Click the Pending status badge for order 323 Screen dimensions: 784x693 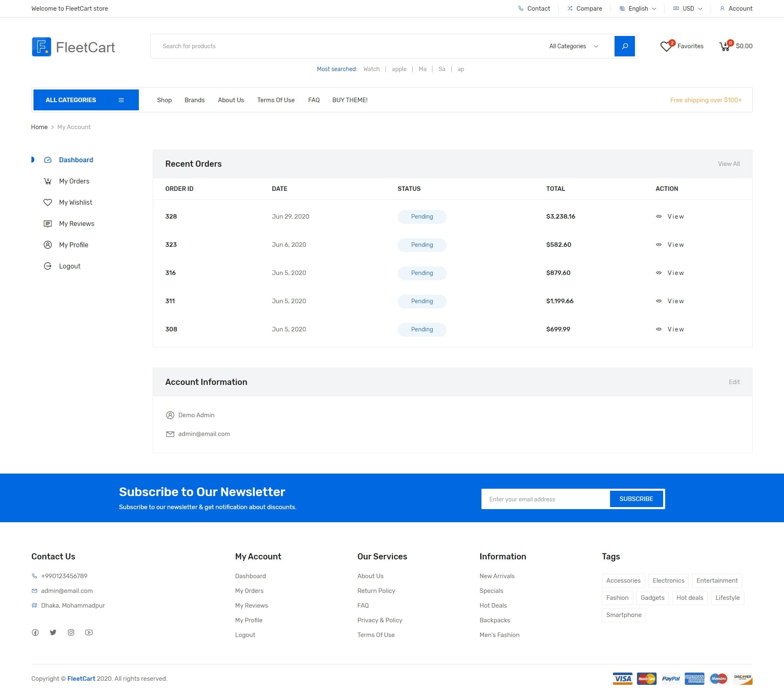[422, 245]
